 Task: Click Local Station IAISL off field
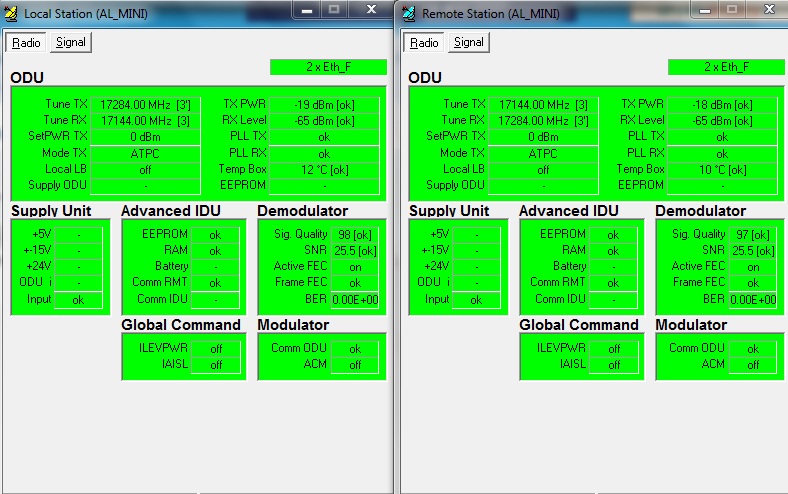pos(216,365)
